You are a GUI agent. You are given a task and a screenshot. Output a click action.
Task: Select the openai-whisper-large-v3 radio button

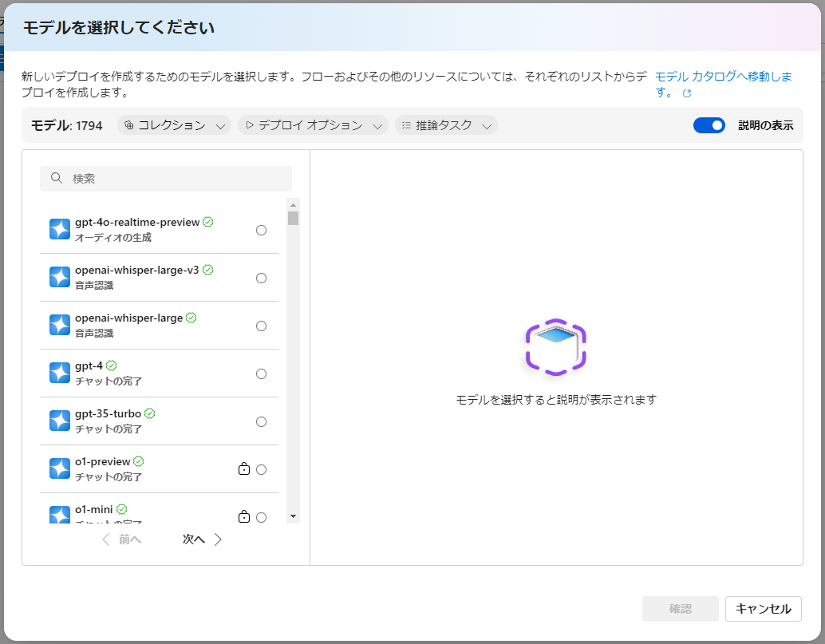(x=261, y=279)
